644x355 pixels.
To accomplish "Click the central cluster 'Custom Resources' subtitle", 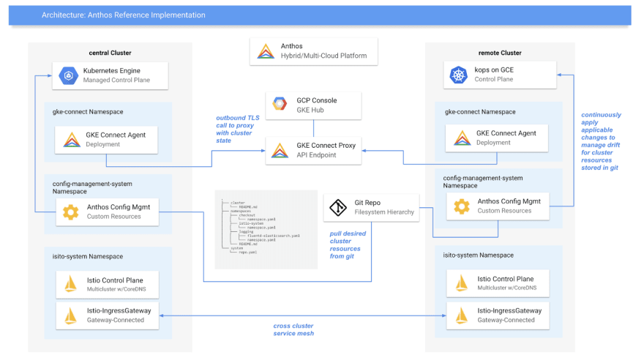I will click(113, 217).
